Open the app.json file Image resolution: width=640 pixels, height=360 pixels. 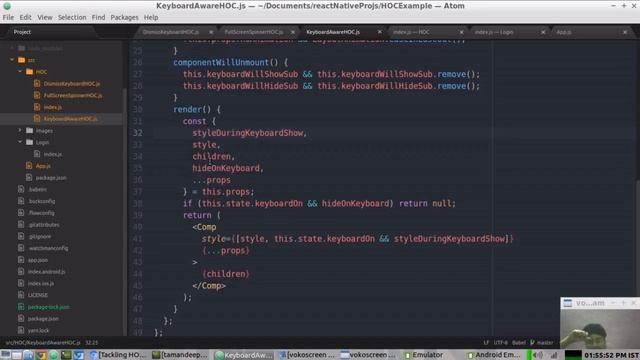click(38, 260)
